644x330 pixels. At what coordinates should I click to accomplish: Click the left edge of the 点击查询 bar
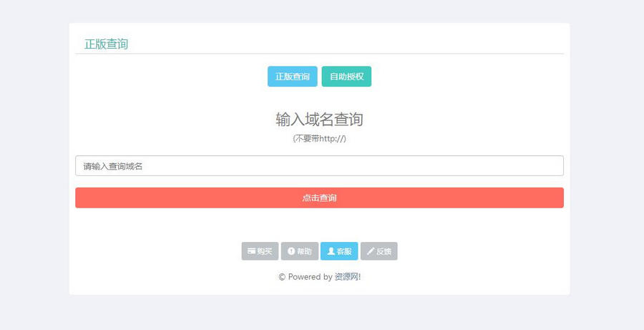(82, 198)
